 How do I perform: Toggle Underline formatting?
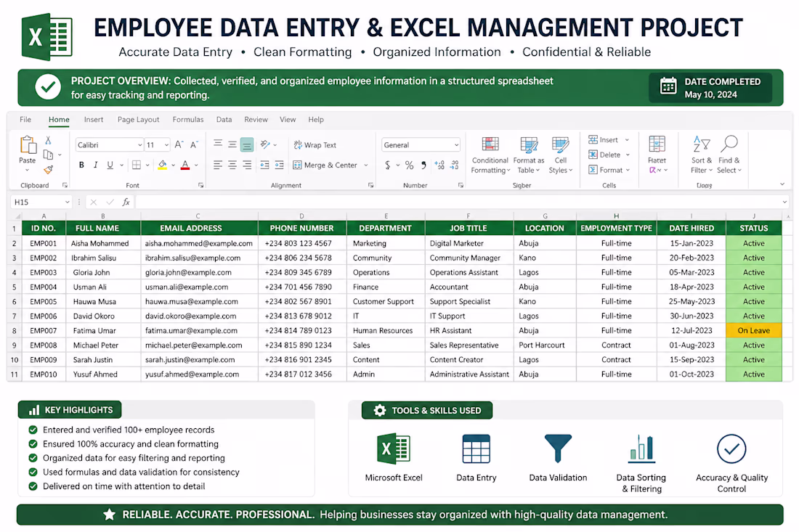(x=110, y=165)
